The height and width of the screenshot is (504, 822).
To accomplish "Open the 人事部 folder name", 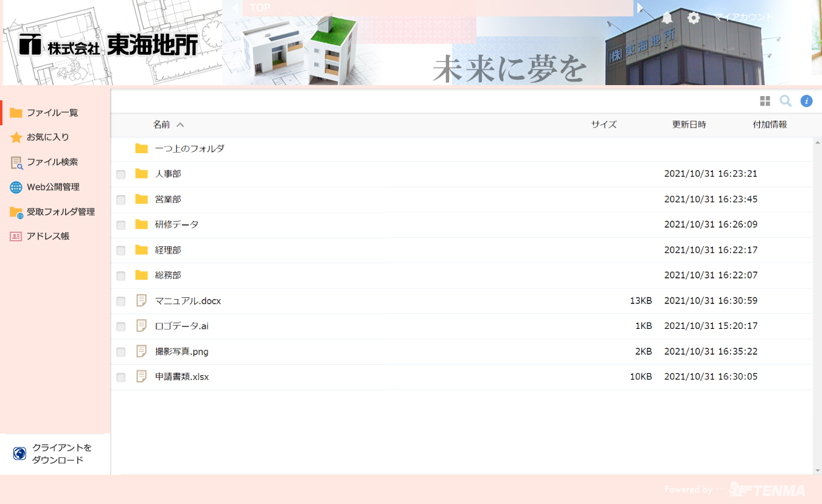I will coord(168,174).
